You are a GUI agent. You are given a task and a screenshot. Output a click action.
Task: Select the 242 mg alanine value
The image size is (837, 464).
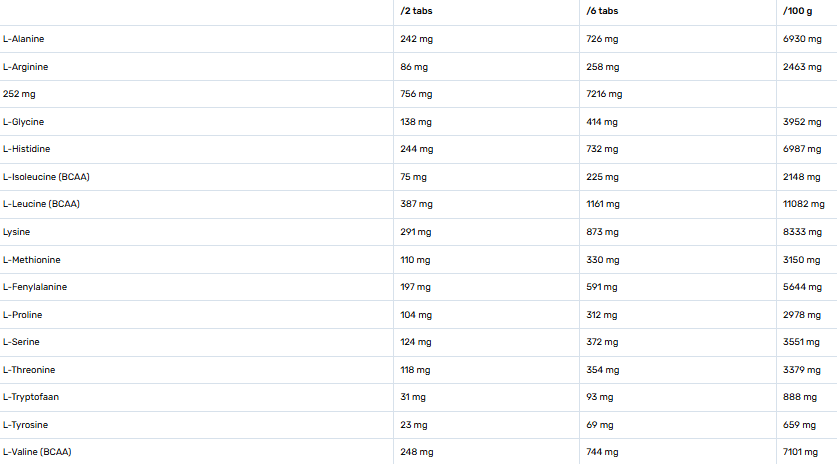tap(416, 39)
